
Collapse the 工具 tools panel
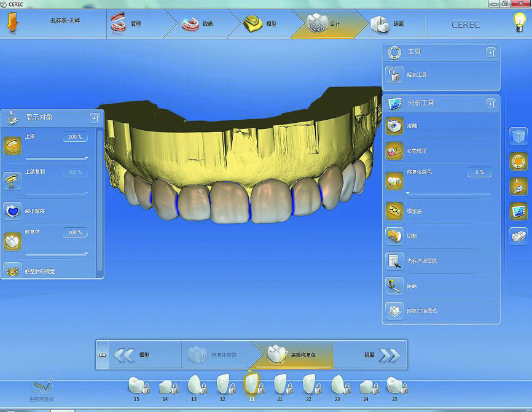point(491,53)
